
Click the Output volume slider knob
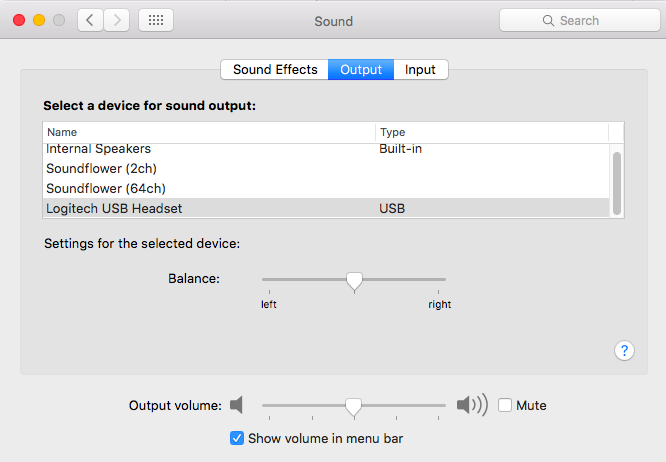coord(353,407)
